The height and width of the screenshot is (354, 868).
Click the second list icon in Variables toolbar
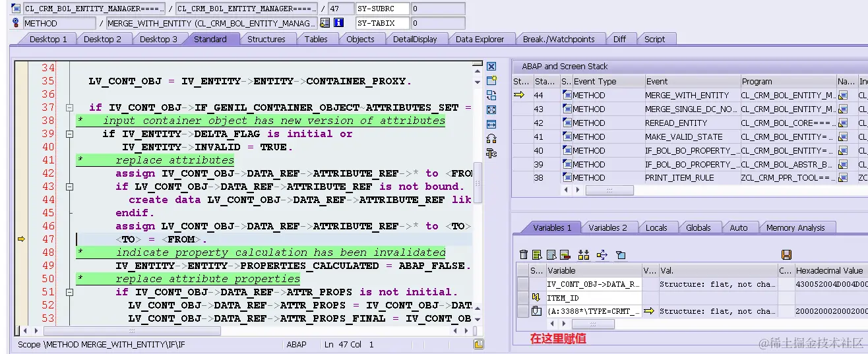[x=551, y=254]
